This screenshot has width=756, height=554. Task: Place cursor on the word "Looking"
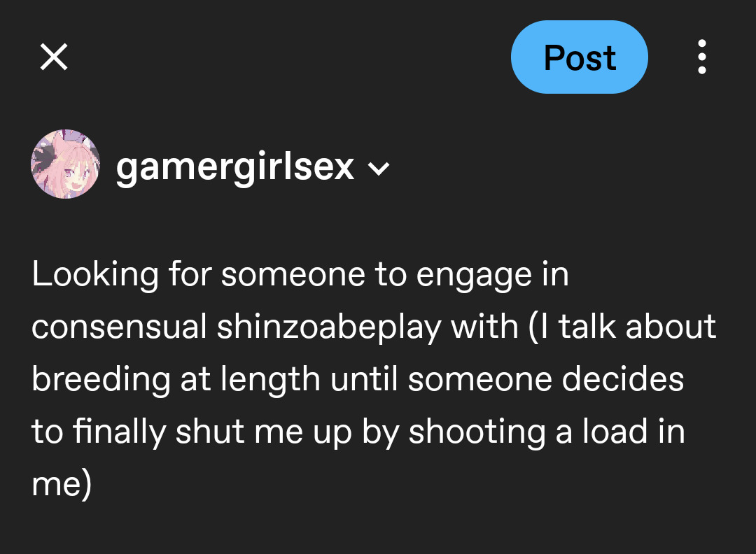pos(95,274)
